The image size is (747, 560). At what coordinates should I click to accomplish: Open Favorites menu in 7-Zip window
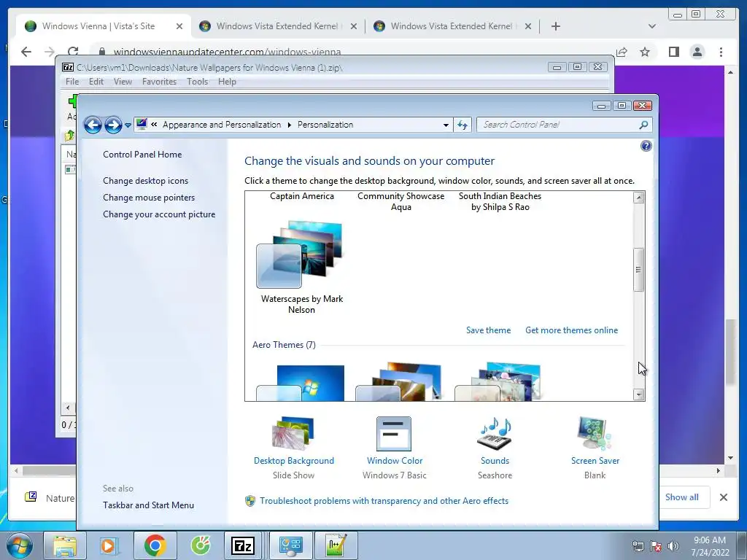click(159, 82)
